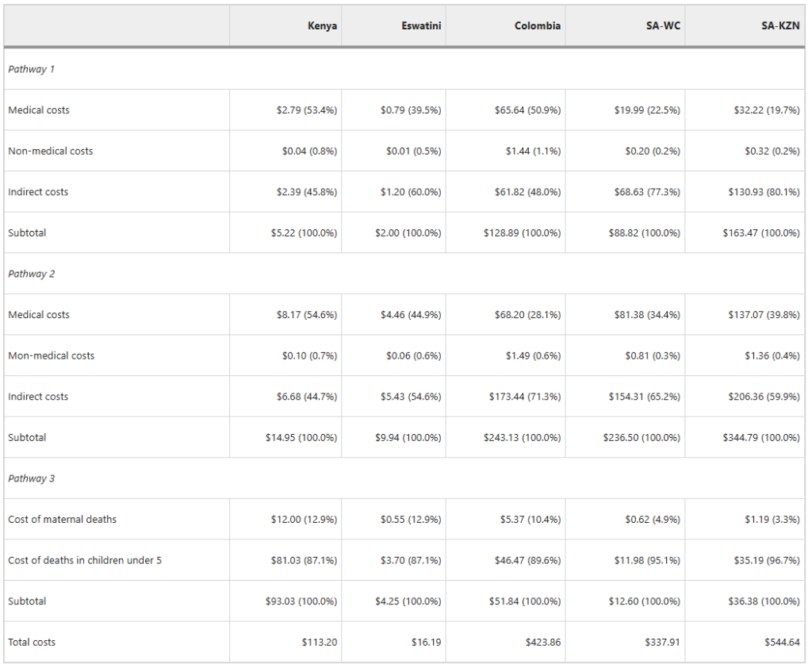Select the SA-KZN $130.93 indirect costs cell

(x=761, y=192)
